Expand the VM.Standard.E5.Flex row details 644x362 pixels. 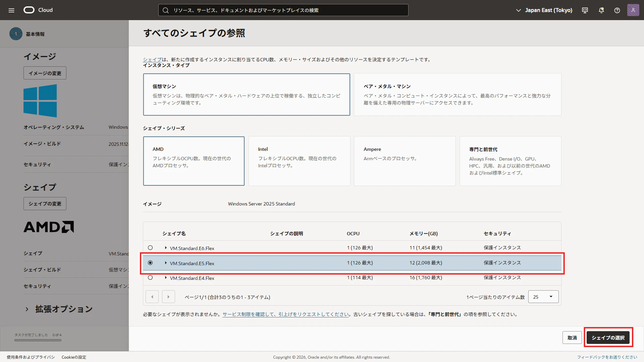[x=166, y=263]
